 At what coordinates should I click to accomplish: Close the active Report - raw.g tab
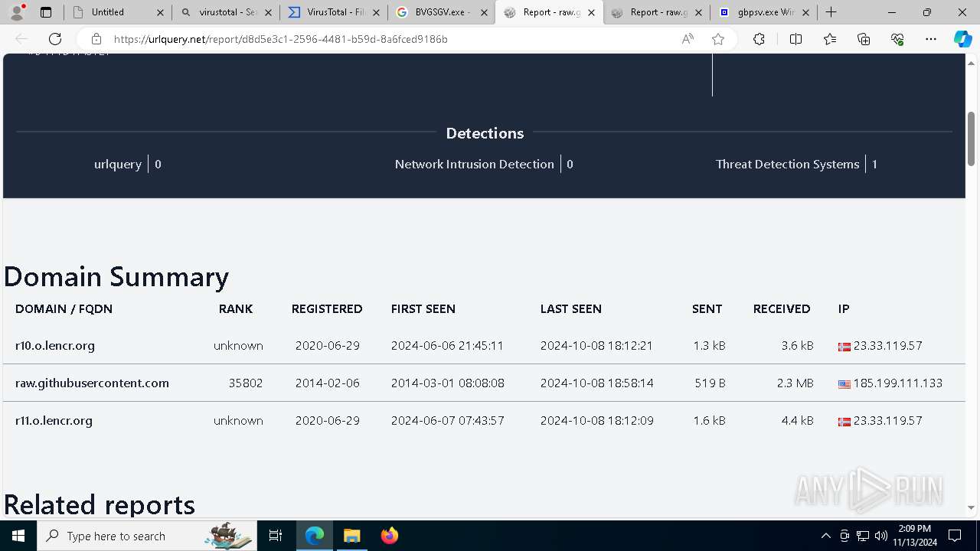[x=591, y=12]
